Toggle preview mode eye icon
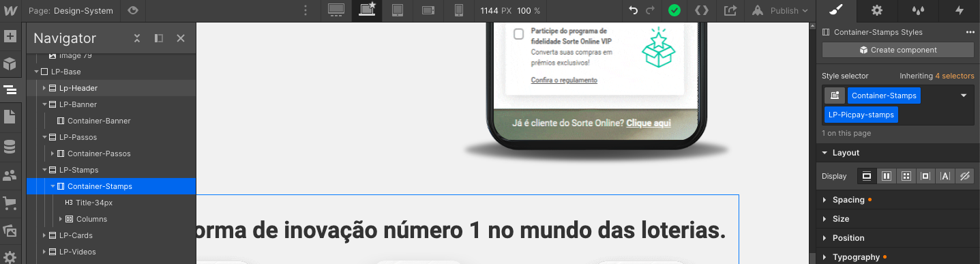980x264 pixels. (133, 10)
